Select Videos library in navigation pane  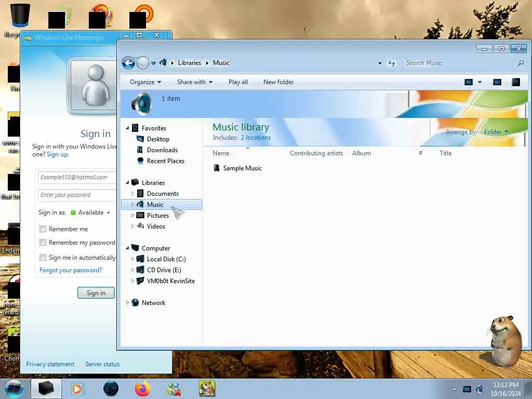156,227
